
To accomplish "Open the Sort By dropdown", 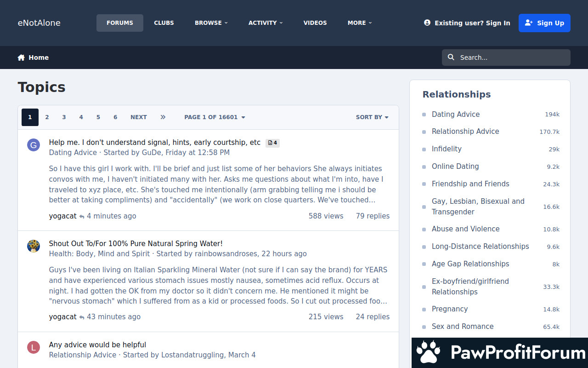I will [372, 117].
